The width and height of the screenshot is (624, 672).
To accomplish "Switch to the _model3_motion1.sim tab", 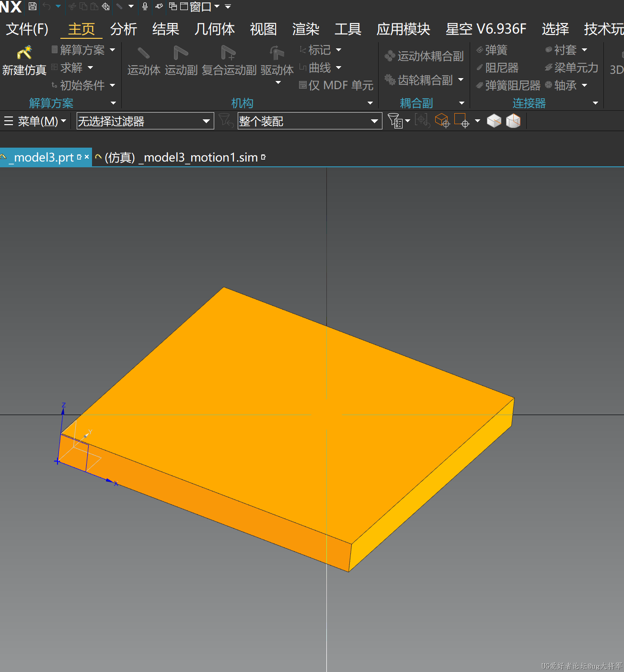I will pos(180,157).
